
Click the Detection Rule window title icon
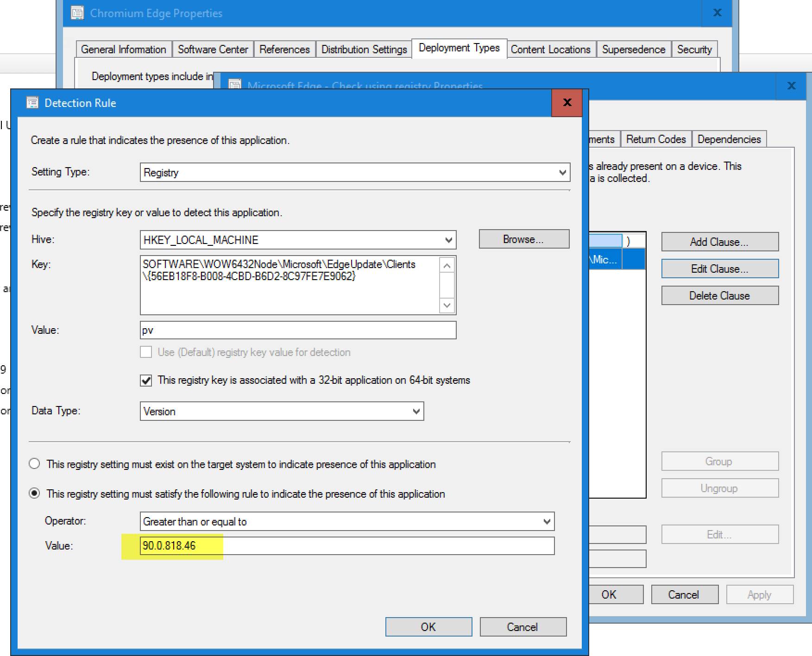(x=32, y=103)
